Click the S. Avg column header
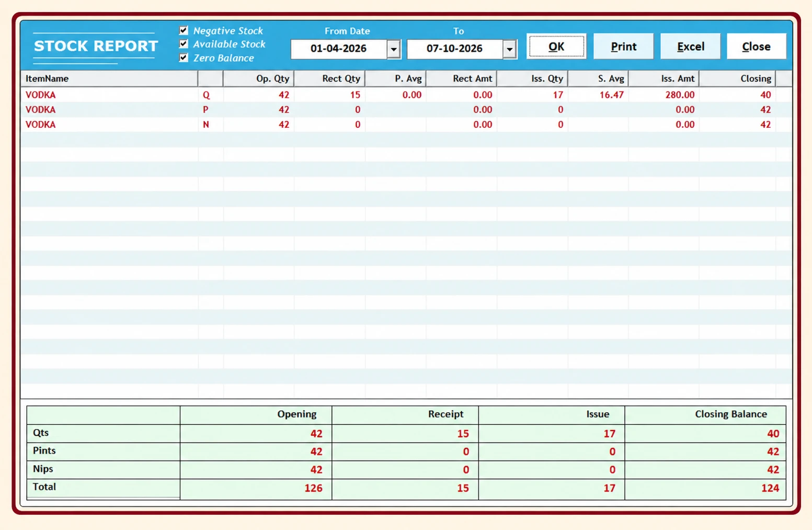Viewport: 812px width, 530px height. point(599,78)
